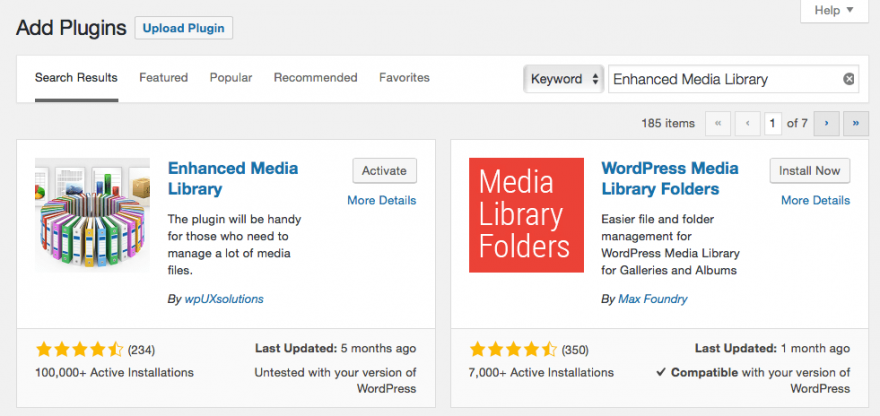The image size is (880, 416).
Task: Visit the Max Foundry author link
Action: pyautogui.click(x=653, y=299)
